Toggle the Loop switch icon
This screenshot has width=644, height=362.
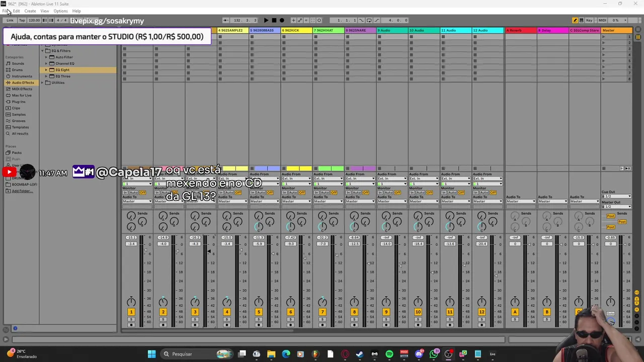pyautogui.click(x=369, y=20)
